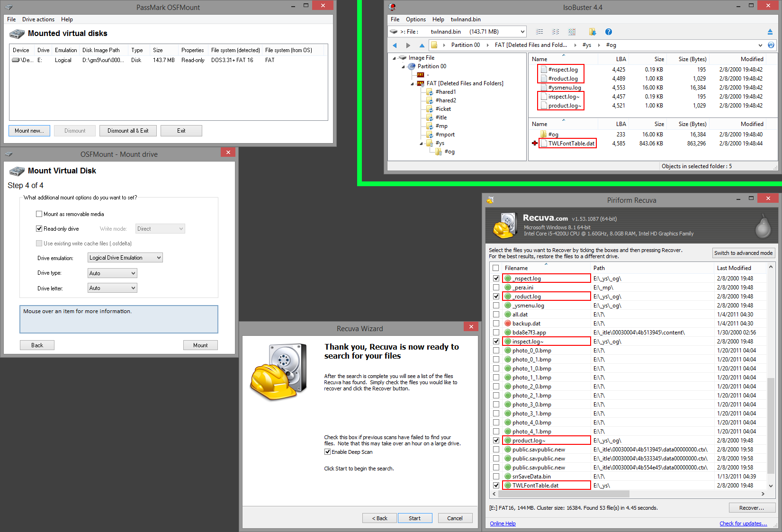Open IsoBuster's blue help question mark icon

[x=609, y=32]
